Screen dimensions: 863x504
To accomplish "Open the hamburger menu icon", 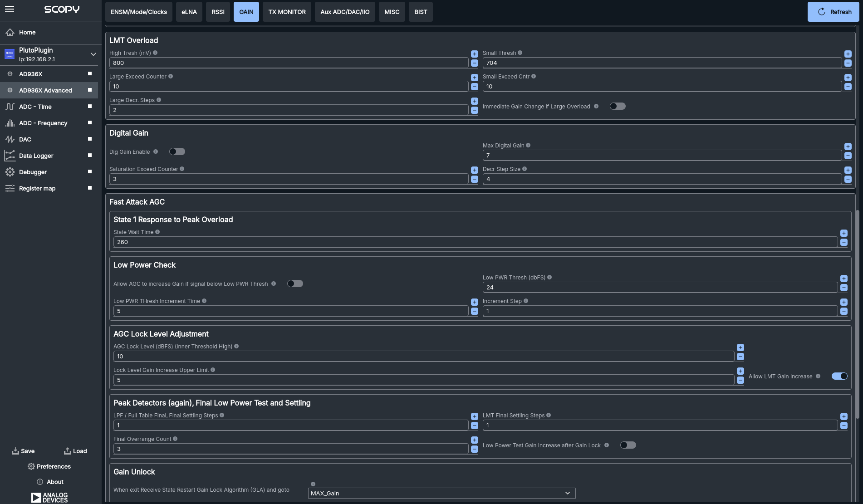I will (10, 9).
